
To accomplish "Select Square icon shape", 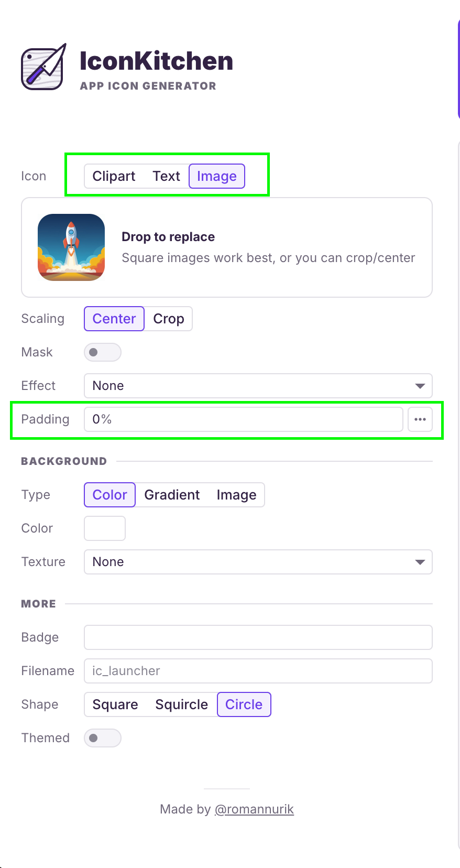I will click(115, 704).
